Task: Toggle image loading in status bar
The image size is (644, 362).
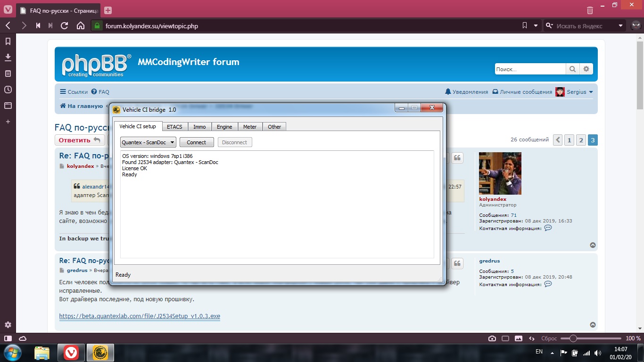Action: coord(519,338)
